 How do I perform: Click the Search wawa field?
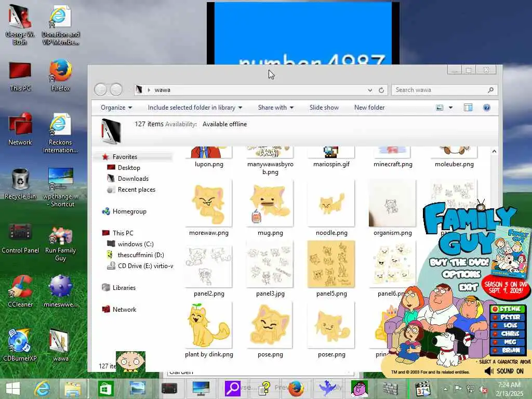point(445,90)
